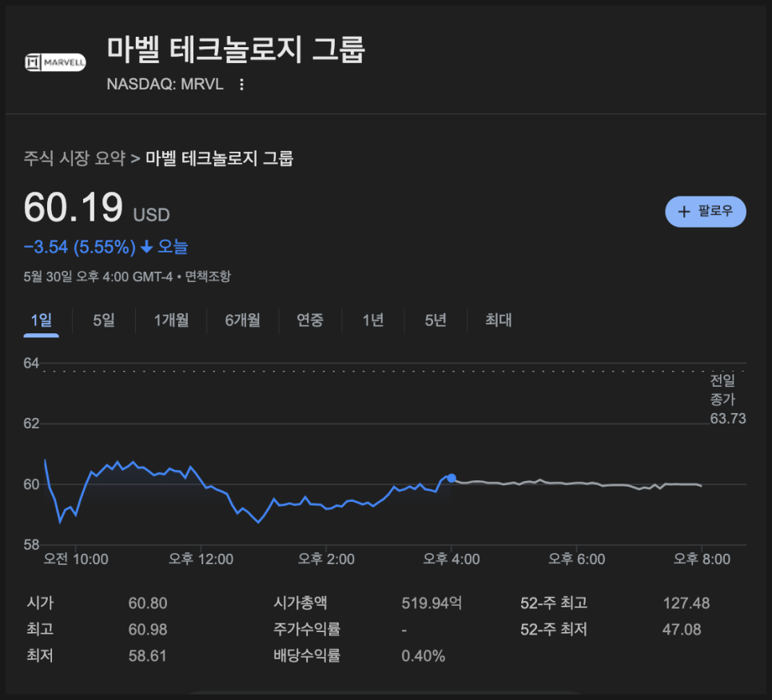Click the blue closing-price dot on chart

point(452,478)
